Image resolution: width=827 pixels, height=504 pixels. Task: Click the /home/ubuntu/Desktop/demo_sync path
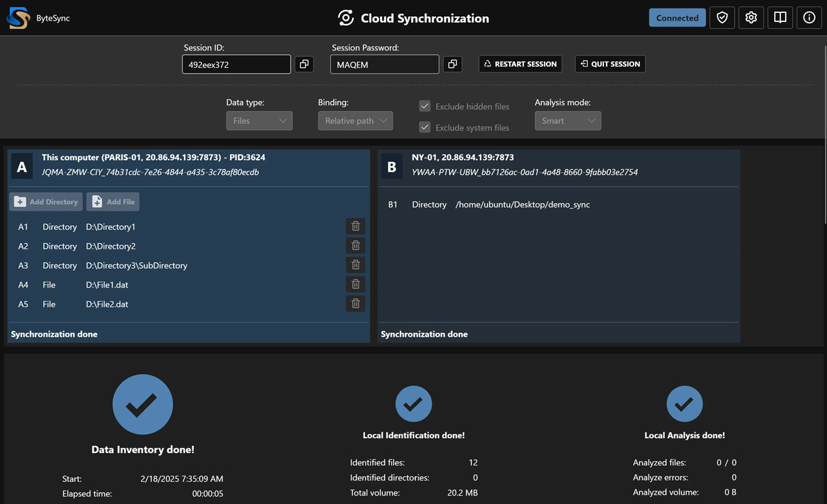point(523,205)
